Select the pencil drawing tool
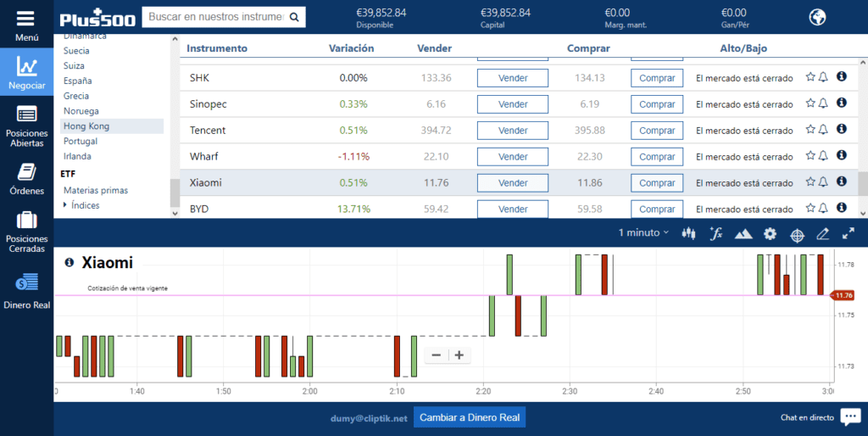This screenshot has width=868, height=436. 822,234
